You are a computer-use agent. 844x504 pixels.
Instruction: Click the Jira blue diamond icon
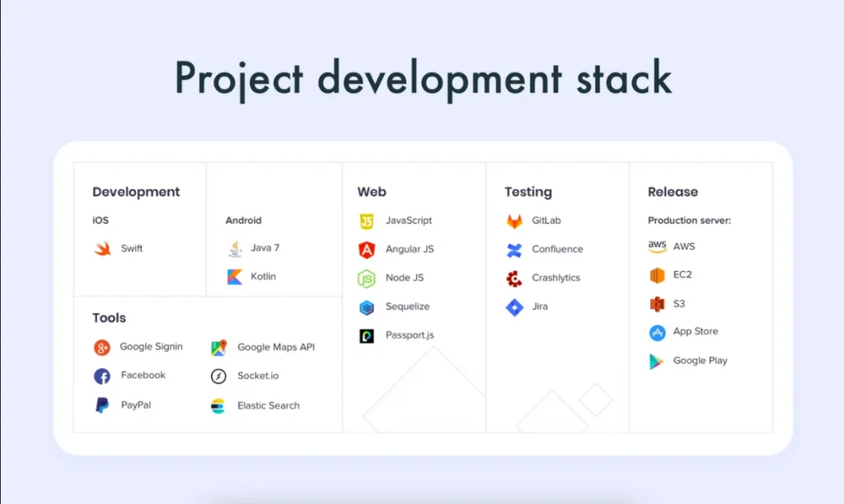tap(514, 307)
